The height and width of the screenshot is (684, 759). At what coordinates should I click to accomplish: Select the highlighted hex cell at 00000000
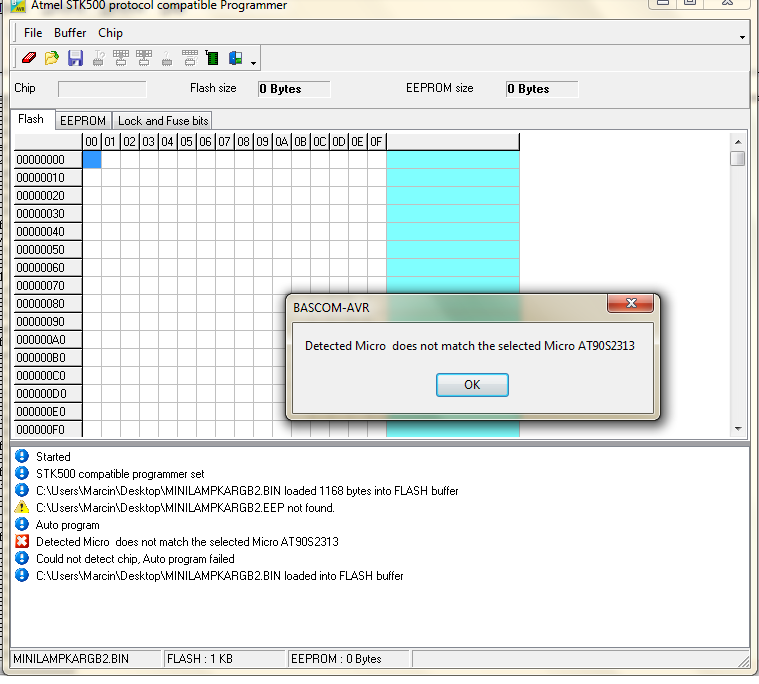[92, 160]
